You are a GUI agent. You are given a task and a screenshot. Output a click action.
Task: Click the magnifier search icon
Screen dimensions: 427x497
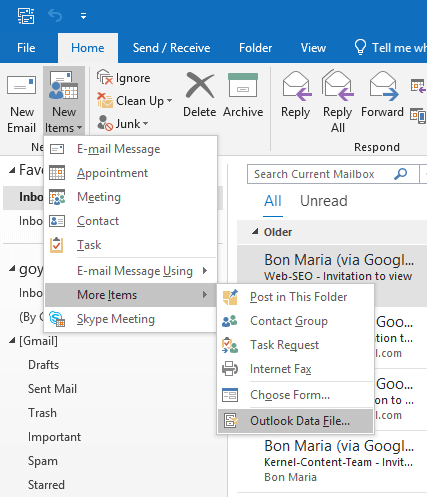(401, 174)
